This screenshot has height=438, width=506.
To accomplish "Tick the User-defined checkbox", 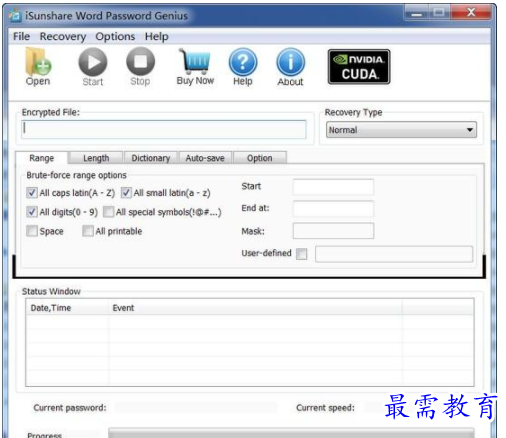I will (x=301, y=254).
